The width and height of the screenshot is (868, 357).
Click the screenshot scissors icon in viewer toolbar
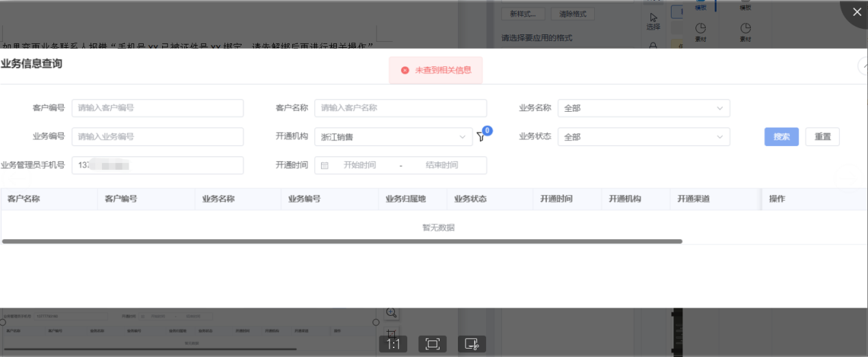472,344
